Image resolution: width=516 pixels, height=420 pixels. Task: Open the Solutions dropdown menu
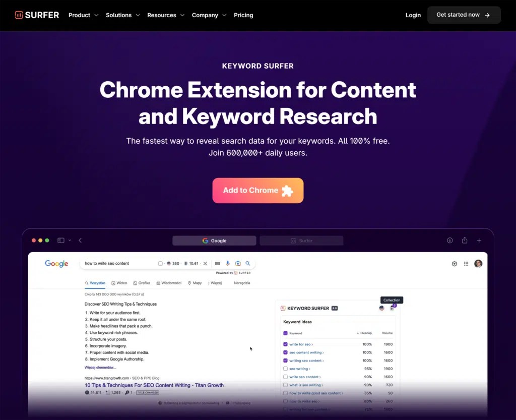[x=122, y=15]
